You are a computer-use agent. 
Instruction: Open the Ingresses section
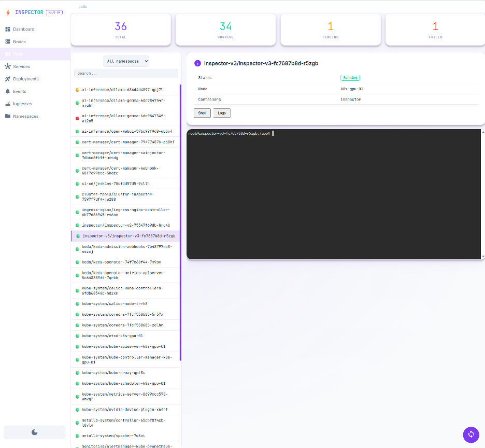[x=35, y=104]
